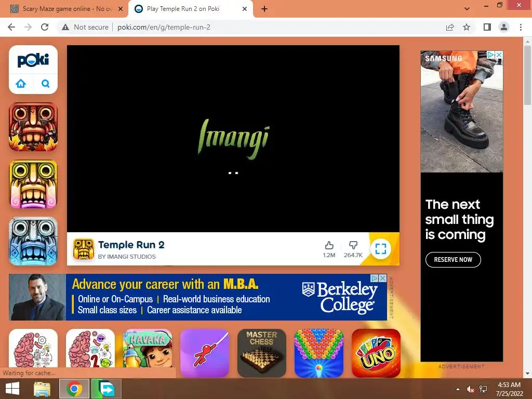Click the RESERVE NOW button
The height and width of the screenshot is (399, 532).
point(453,260)
